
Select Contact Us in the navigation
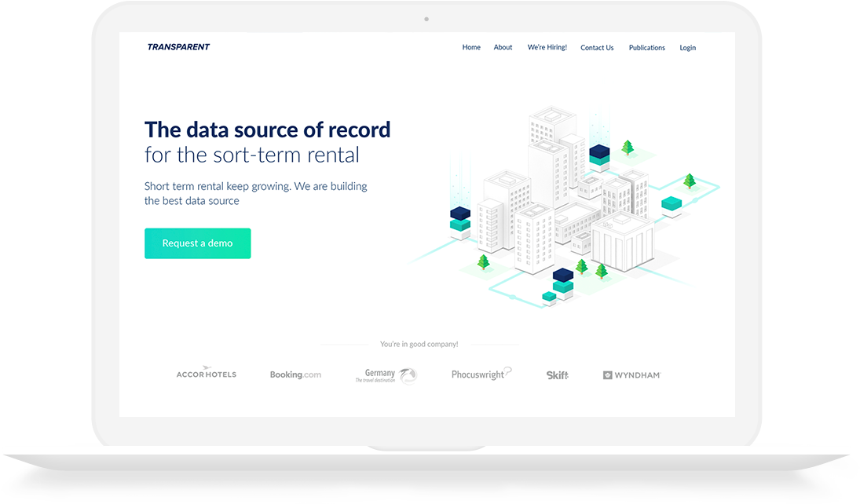pos(597,48)
